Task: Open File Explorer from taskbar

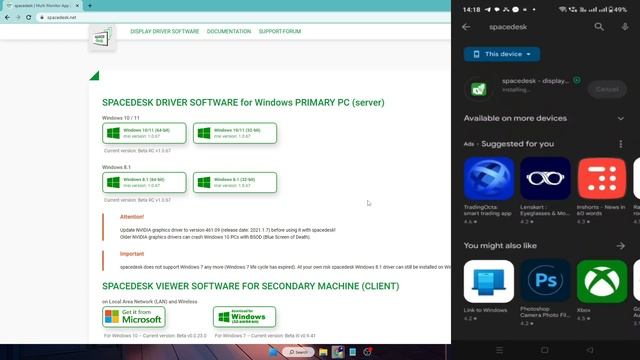Action: (x=323, y=352)
